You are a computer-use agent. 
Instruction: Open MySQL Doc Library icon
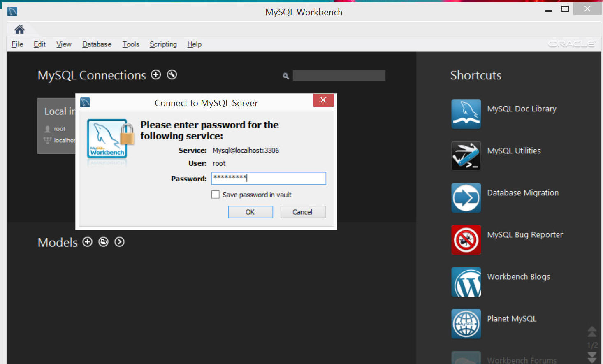[466, 114]
